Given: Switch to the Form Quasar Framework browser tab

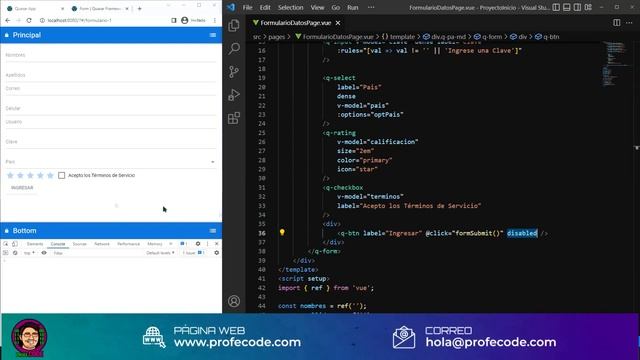Looking at the screenshot, I should click(100, 8).
